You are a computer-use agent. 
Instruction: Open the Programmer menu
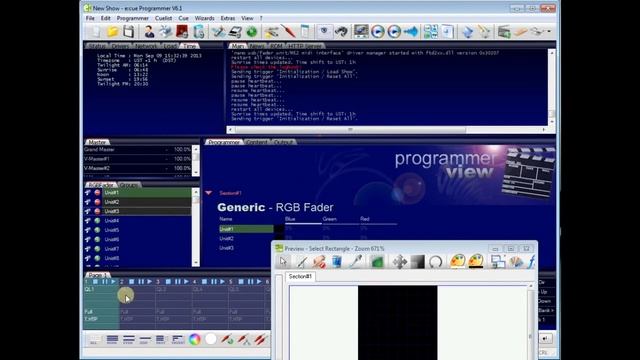pyautogui.click(x=133, y=18)
